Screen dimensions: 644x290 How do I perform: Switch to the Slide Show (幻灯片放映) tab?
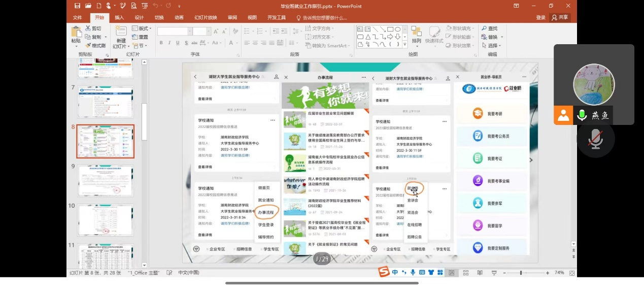click(206, 17)
